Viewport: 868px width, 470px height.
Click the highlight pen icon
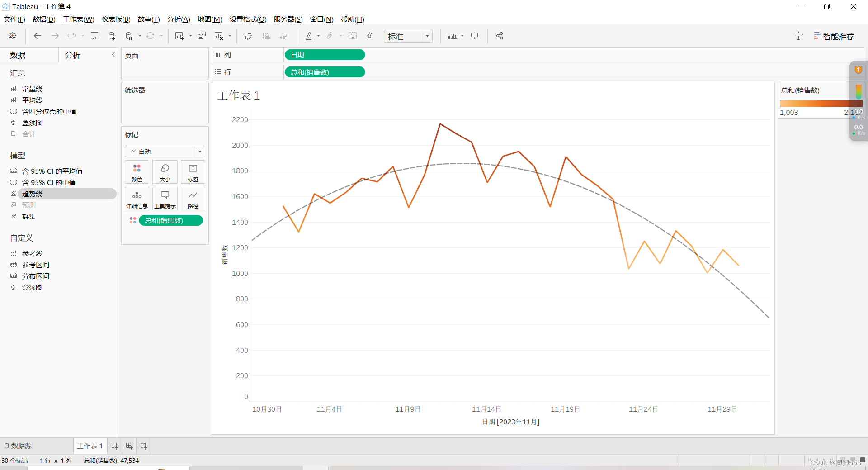point(309,36)
